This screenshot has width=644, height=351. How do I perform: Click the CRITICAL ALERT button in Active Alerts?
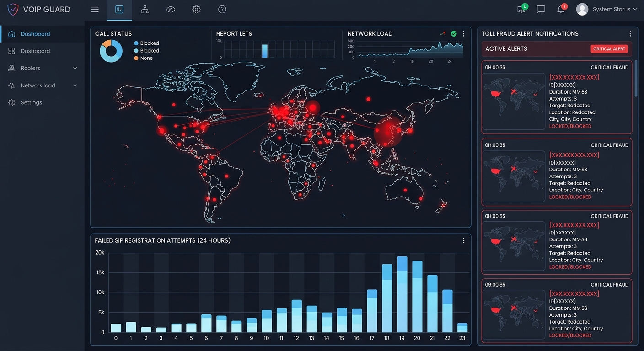(609, 48)
